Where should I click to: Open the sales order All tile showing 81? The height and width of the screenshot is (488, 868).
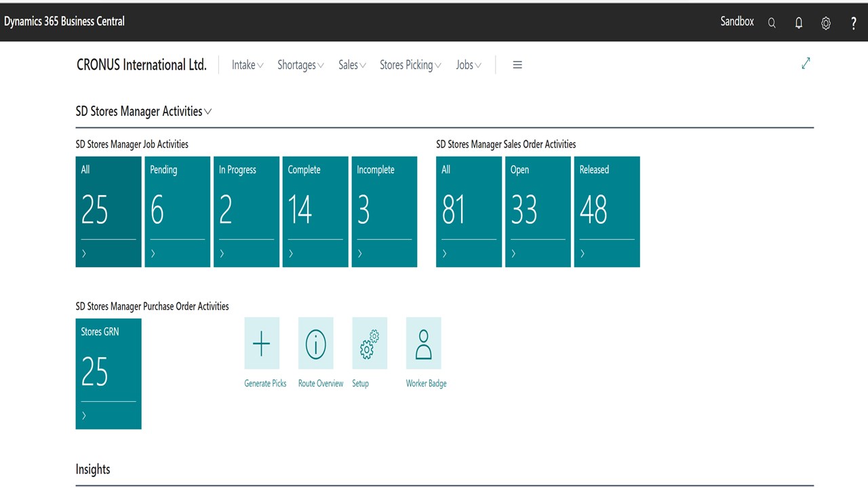click(x=469, y=211)
